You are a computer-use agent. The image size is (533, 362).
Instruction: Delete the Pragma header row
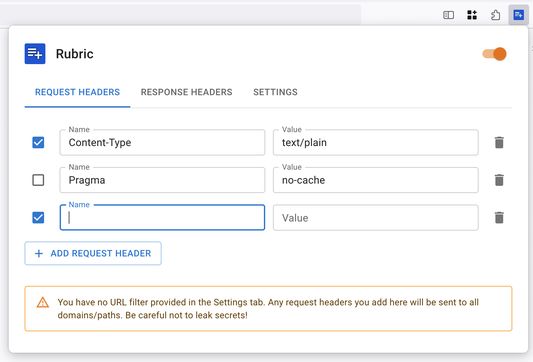499,180
